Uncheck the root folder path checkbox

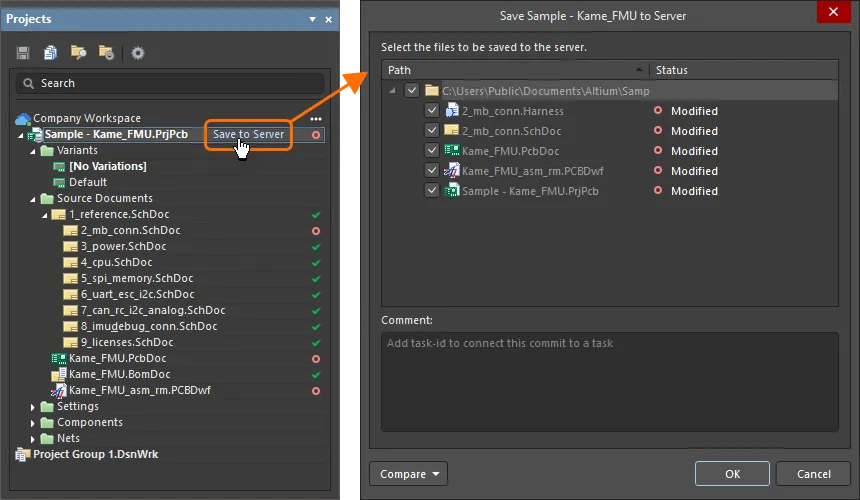tap(412, 90)
